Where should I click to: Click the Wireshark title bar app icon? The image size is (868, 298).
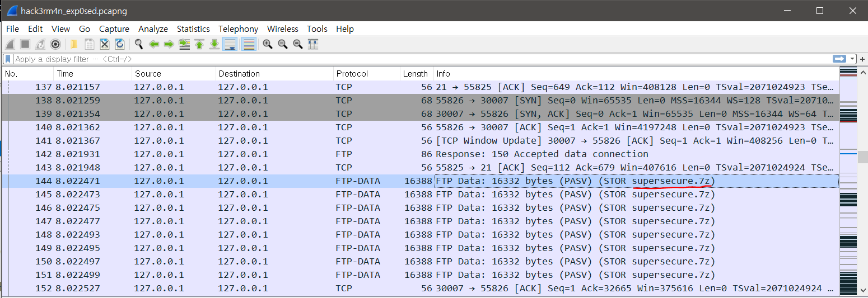[12, 11]
